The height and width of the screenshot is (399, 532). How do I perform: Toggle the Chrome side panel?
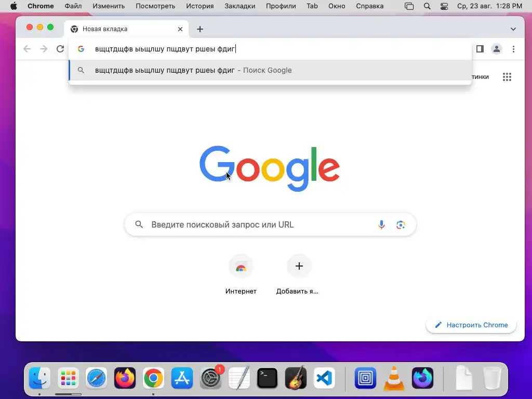[x=480, y=49]
